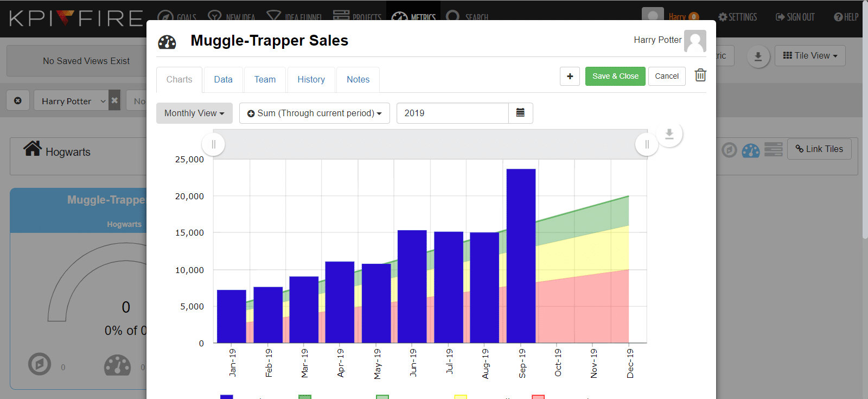This screenshot has height=399, width=868.
Task: Click the Save & Close button
Action: (615, 76)
